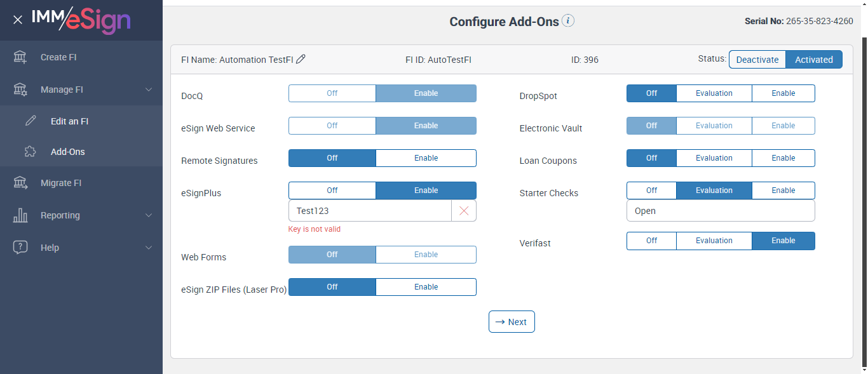This screenshot has width=868, height=374.
Task: Clear the eSignPlus key with X icon
Action: click(x=464, y=211)
